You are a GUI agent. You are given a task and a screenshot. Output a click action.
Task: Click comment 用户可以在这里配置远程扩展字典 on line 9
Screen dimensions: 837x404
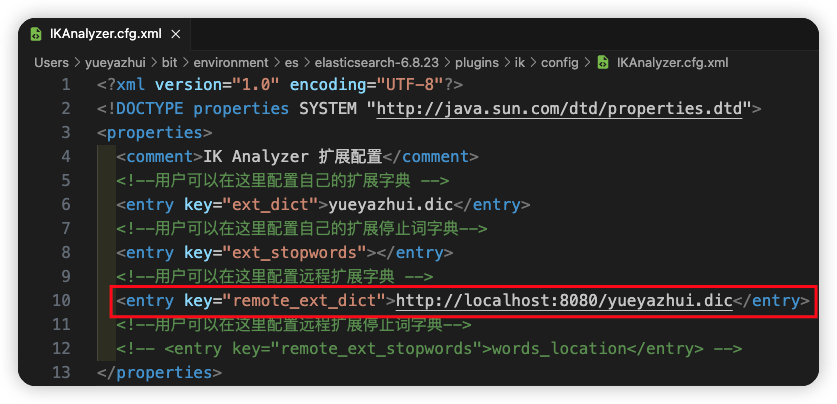tap(275, 276)
